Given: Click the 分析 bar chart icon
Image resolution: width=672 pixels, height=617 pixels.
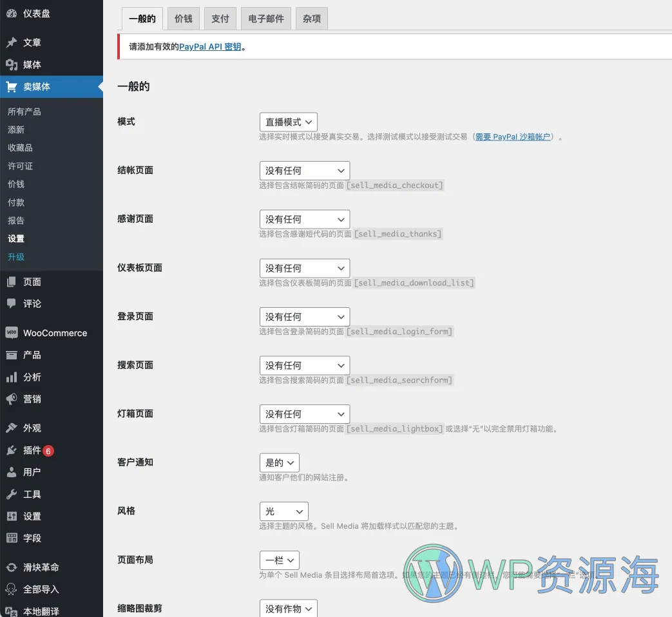Looking at the screenshot, I should pyautogui.click(x=12, y=377).
